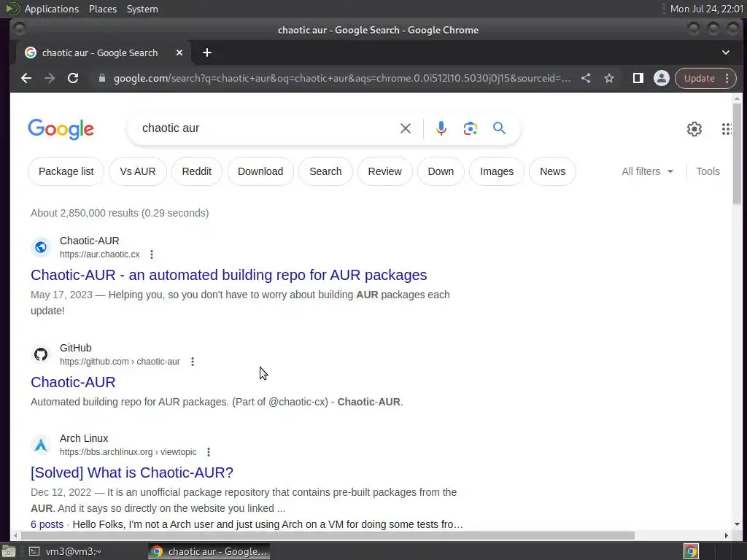The height and width of the screenshot is (560, 747).
Task: Toggle the Chrome side panel
Action: pos(638,78)
